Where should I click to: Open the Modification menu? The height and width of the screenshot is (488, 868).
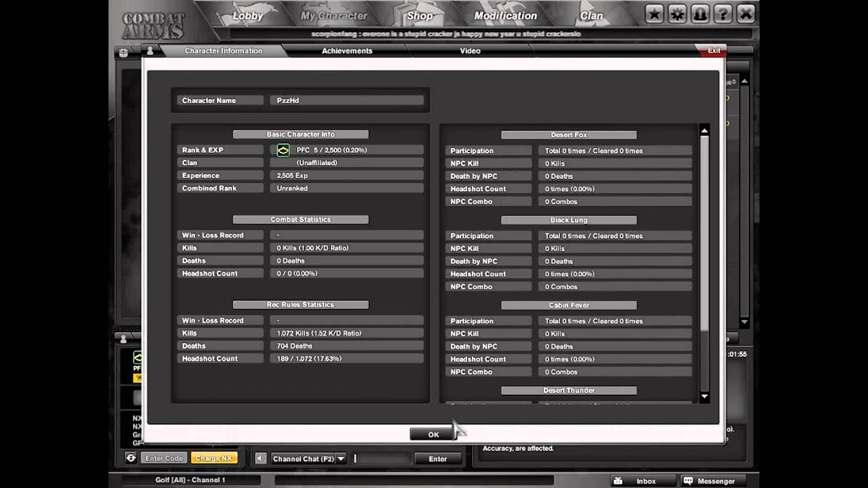pyautogui.click(x=505, y=16)
